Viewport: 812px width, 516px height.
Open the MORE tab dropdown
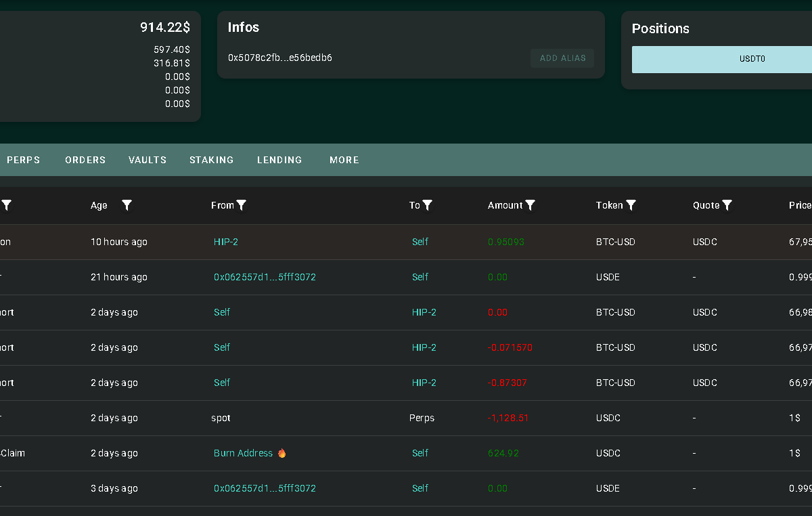click(x=344, y=160)
